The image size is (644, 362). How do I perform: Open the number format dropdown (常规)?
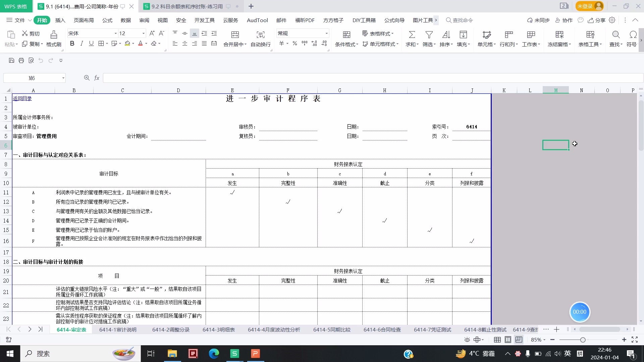[326, 33]
